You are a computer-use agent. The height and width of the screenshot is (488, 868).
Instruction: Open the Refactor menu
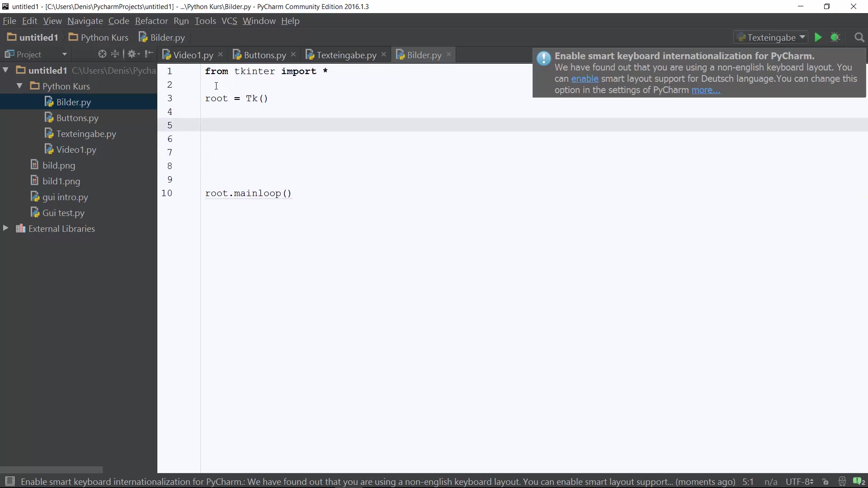(x=151, y=21)
